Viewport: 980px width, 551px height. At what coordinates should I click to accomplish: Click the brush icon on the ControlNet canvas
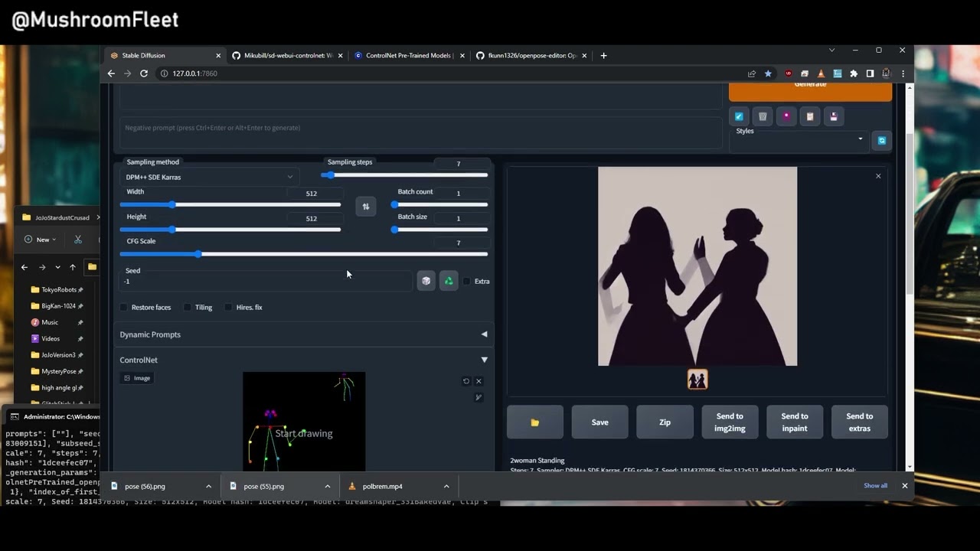pos(479,397)
